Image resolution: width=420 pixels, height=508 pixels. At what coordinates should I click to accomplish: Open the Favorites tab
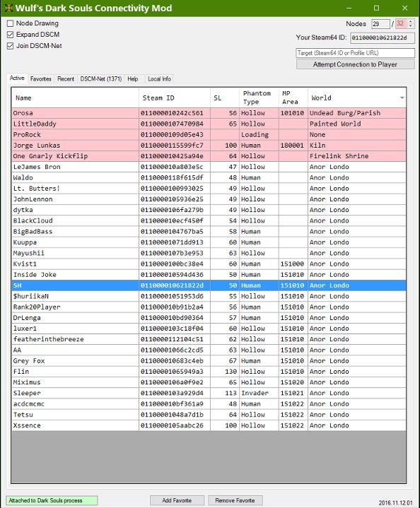tap(41, 78)
